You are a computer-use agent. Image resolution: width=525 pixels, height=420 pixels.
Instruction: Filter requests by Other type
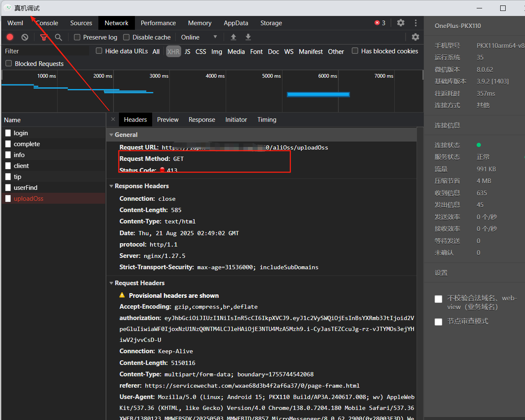(x=336, y=52)
